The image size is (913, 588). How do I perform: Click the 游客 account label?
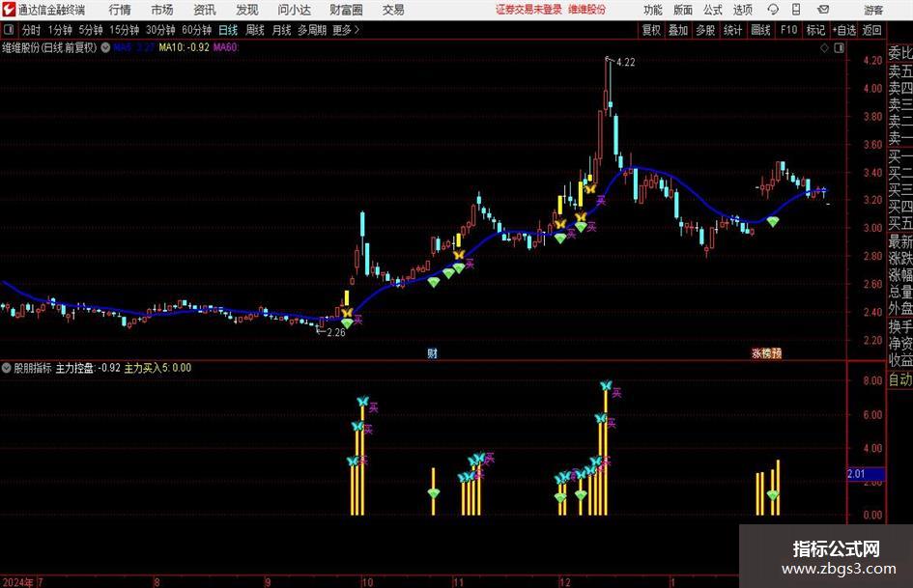pyautogui.click(x=873, y=10)
